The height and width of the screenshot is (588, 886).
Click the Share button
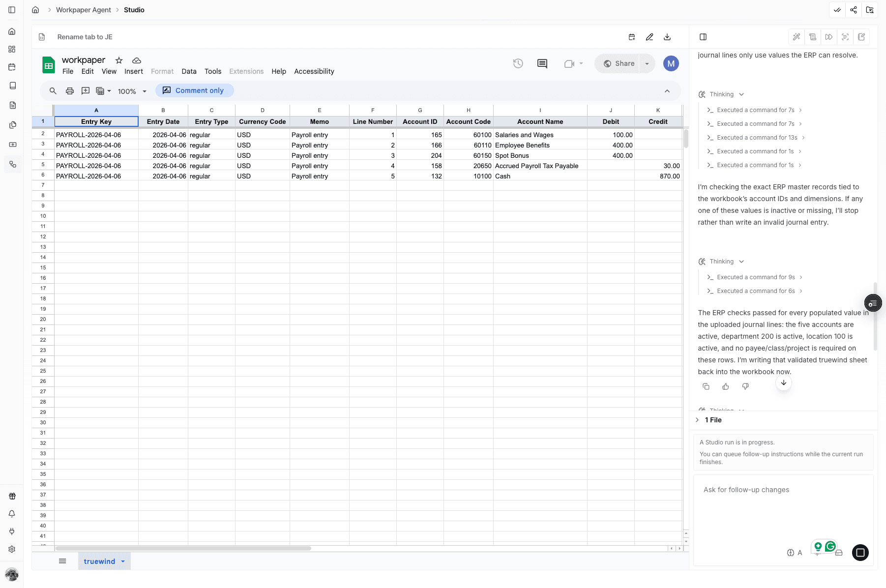click(619, 63)
